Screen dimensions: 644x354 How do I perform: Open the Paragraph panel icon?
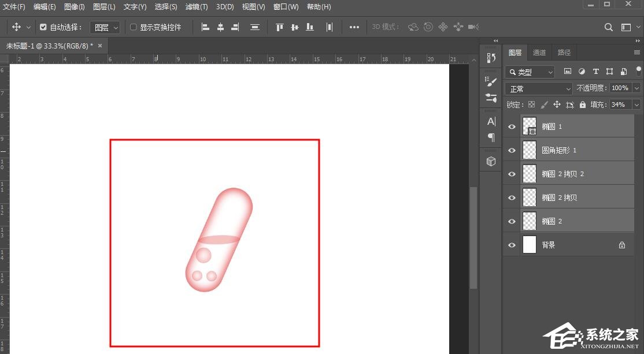(x=491, y=137)
